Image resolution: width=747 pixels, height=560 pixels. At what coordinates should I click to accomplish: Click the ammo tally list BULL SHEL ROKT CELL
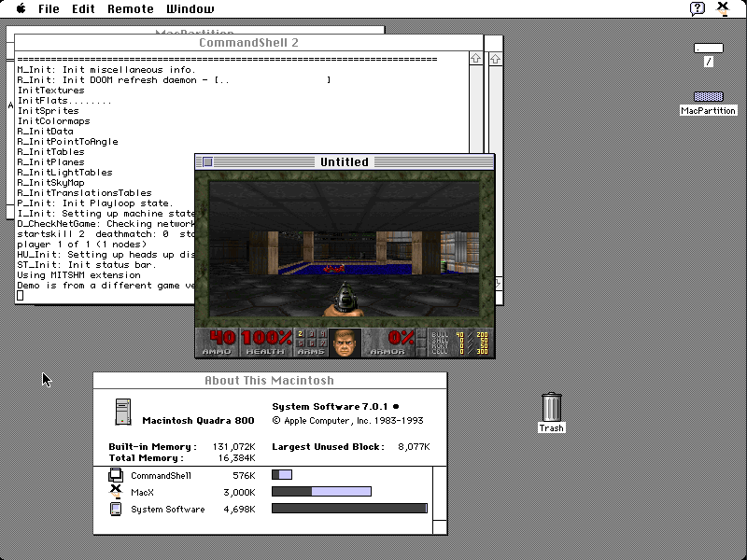click(x=459, y=343)
